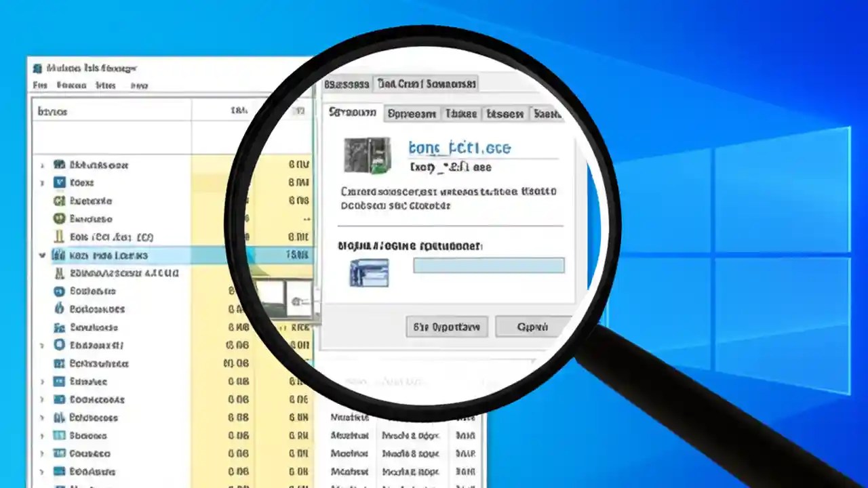The width and height of the screenshot is (868, 488).
Task: Open the File menu
Action: 39,85
